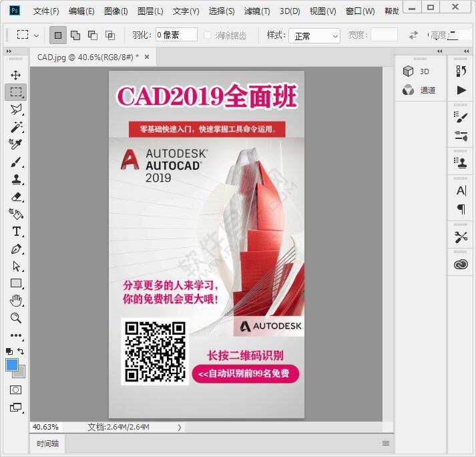476x457 pixels.
Task: Open the Tool Presets panel icon
Action: 461,237
